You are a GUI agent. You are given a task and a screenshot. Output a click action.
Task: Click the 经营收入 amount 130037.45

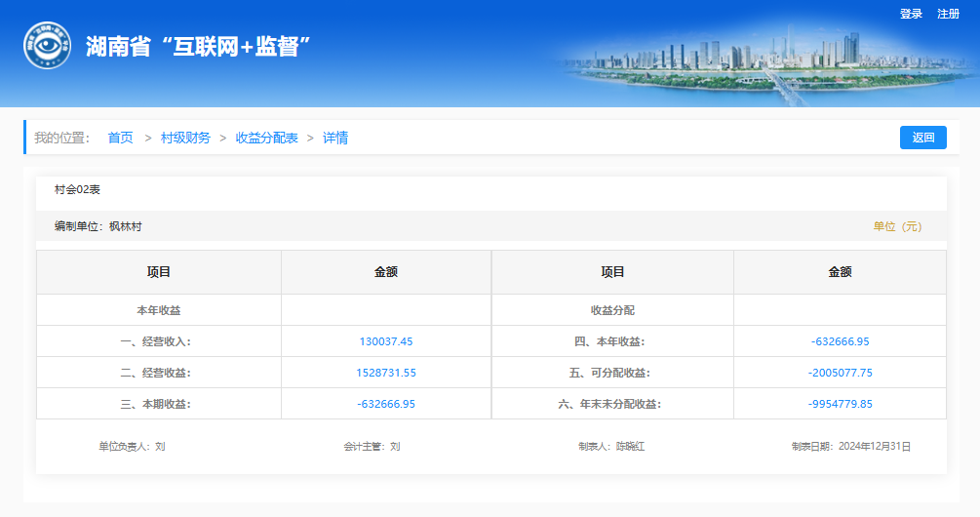tap(385, 341)
